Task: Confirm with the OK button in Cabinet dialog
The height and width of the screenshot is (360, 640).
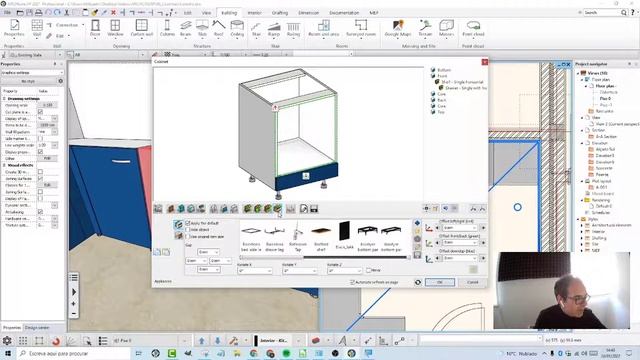Action: (440, 282)
